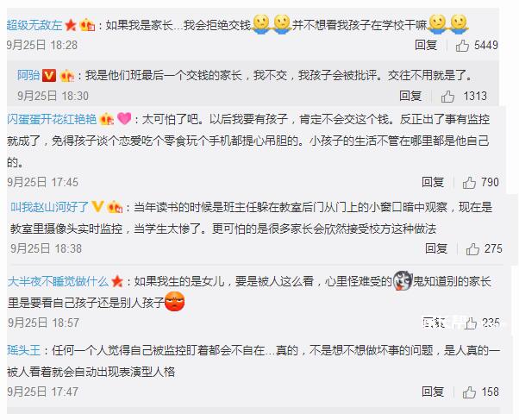The height and width of the screenshot is (420, 519).
Task: Click the yellow V badge beside 叫我赵山河好了
Action: point(97,207)
